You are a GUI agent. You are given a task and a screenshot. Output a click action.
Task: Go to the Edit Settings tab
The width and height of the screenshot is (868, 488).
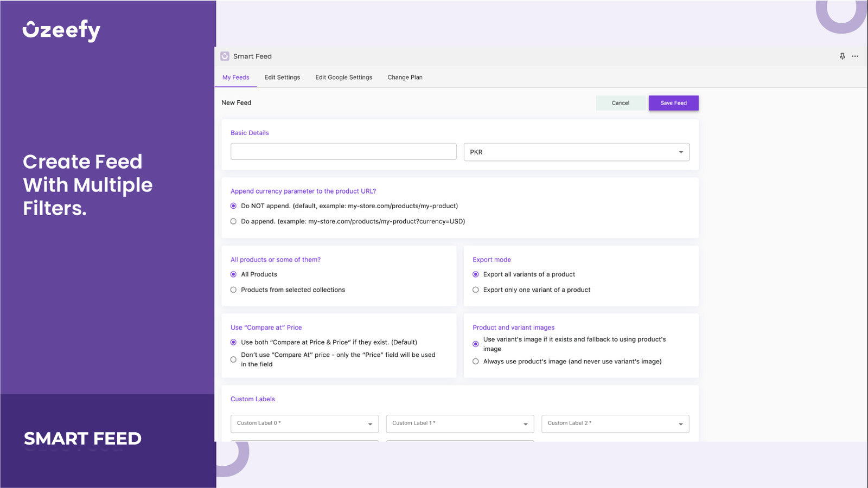point(282,77)
